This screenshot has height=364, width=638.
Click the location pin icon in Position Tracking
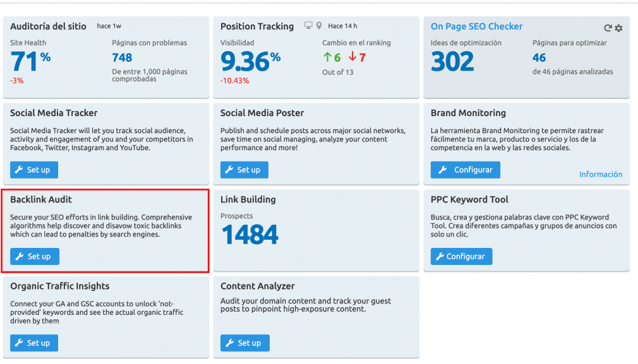319,26
